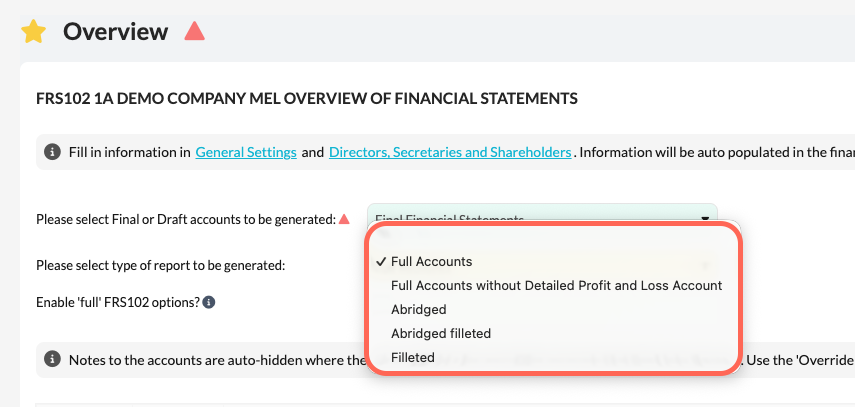
Task: Open Directors, Secretaries and Shareholders link
Action: click(450, 153)
